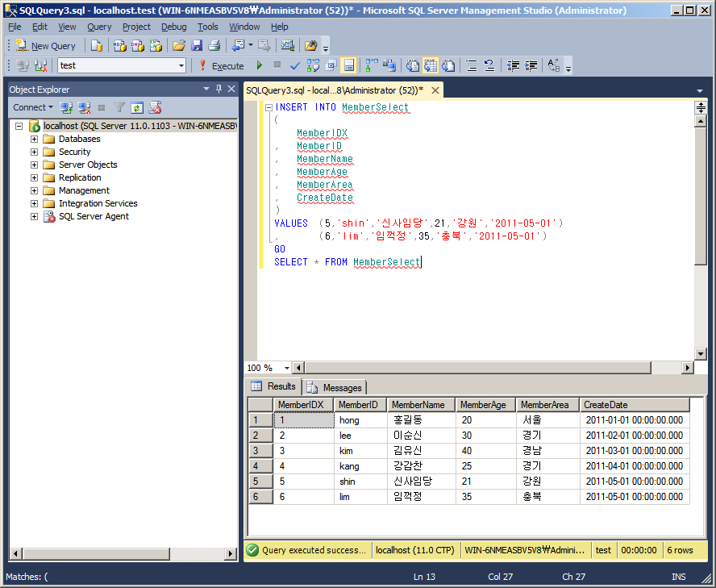Image resolution: width=716 pixels, height=588 pixels.
Task: Click the Open File folder icon
Action: pos(178,46)
